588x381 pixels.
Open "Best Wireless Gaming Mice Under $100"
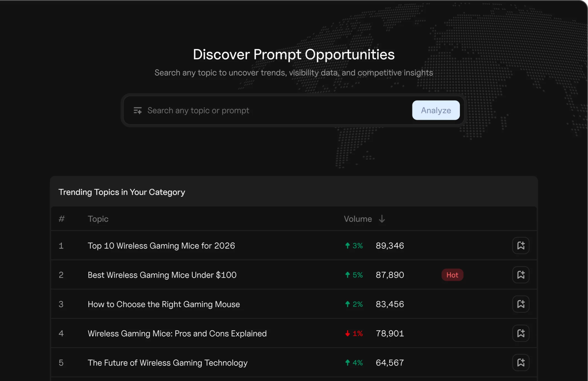point(162,275)
